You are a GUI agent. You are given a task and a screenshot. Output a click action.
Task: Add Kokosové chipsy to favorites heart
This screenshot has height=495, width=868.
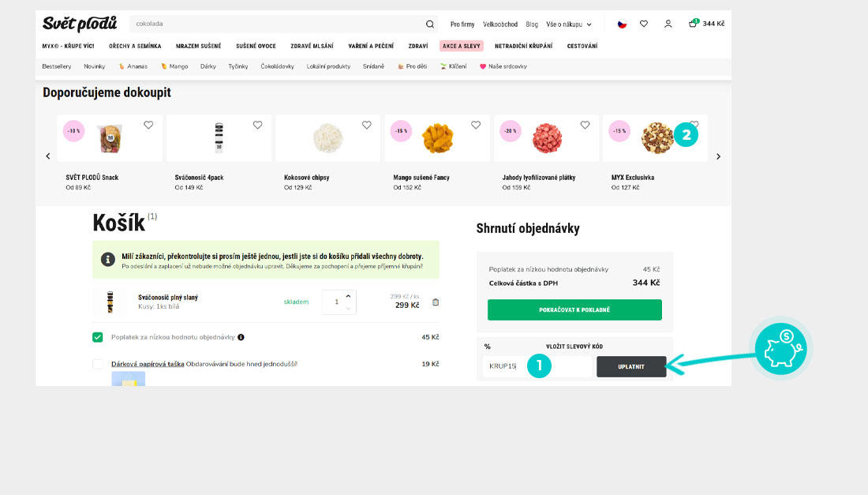pos(366,125)
